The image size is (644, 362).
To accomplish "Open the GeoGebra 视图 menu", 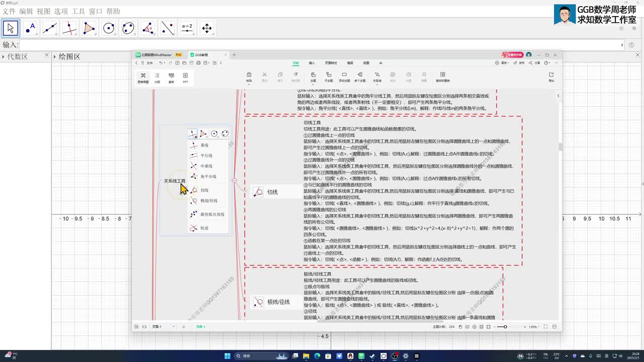I will pyautogui.click(x=44, y=11).
